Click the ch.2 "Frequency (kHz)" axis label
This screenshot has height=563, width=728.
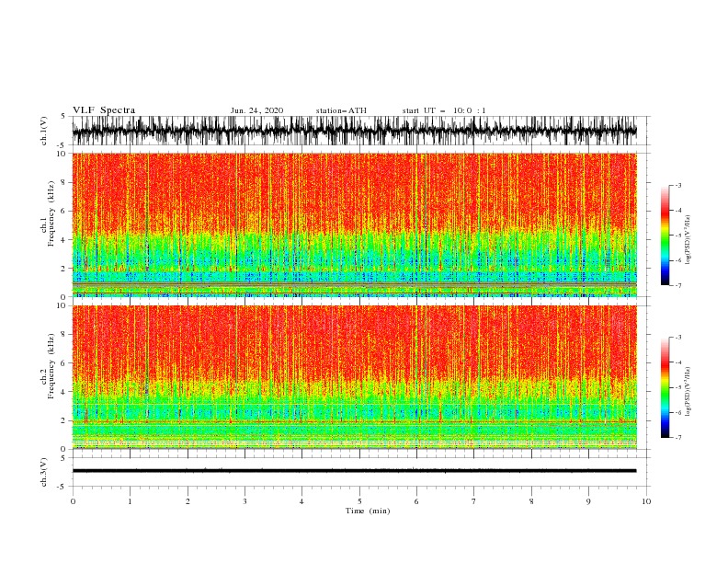pos(51,366)
